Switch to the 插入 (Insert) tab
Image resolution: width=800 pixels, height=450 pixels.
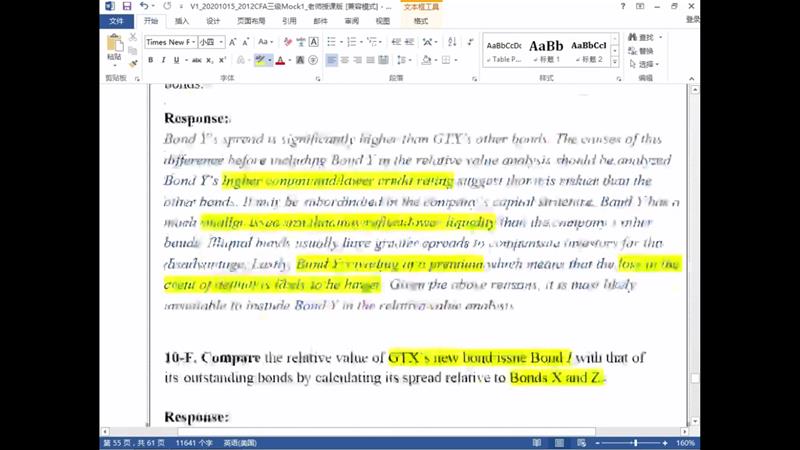click(x=181, y=20)
